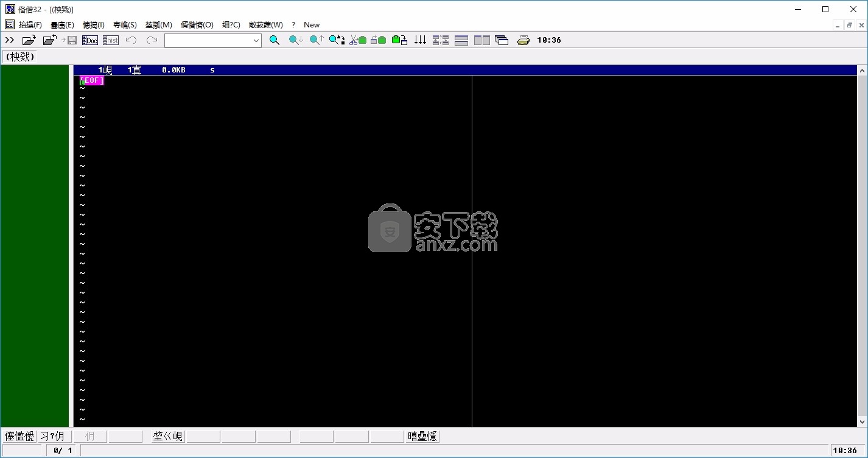Click the second bottom function button containing ?
This screenshot has height=458, width=868.
pyautogui.click(x=55, y=436)
